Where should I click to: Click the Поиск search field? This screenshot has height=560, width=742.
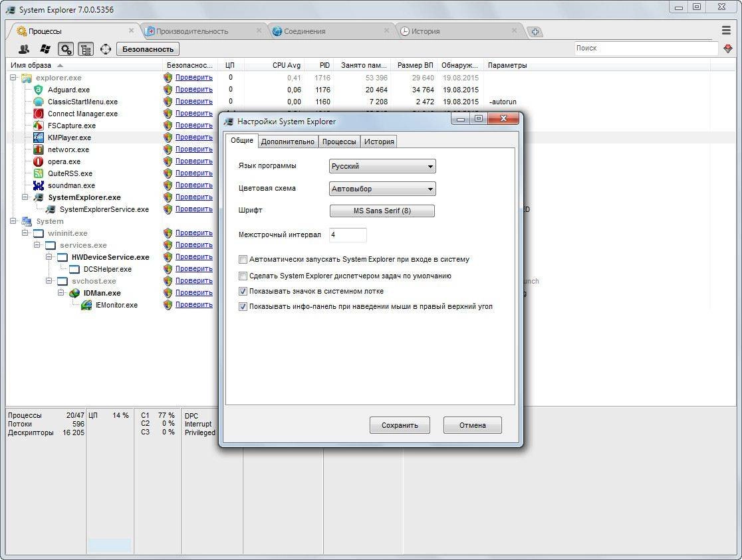coord(646,48)
